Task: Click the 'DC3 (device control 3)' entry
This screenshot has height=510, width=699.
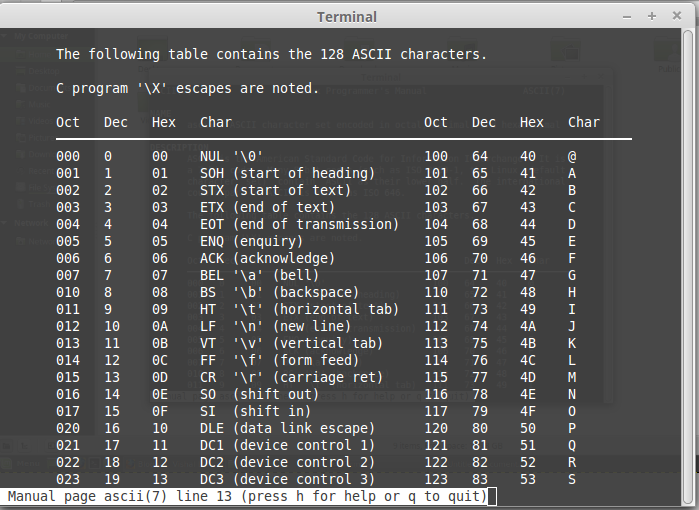Action: click(x=287, y=479)
